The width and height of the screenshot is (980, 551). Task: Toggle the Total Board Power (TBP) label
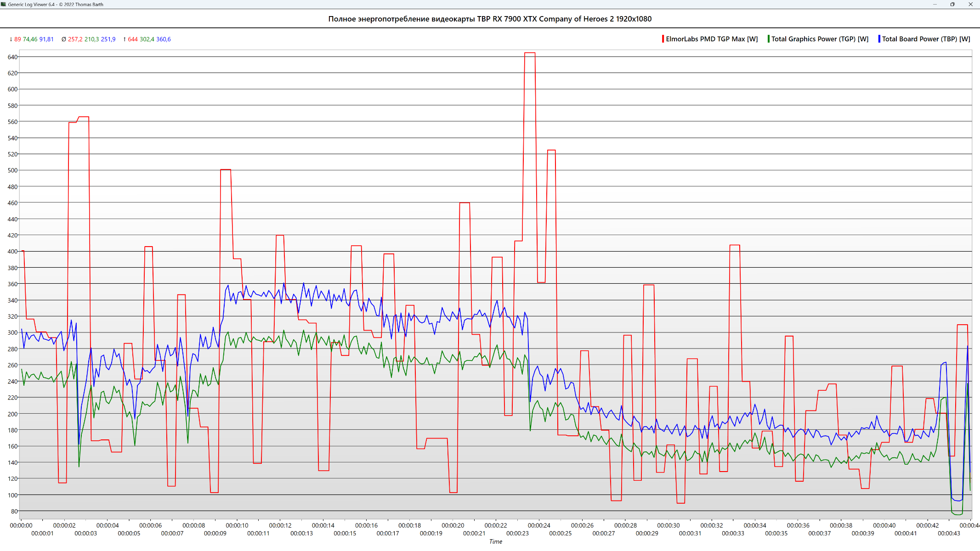(926, 39)
